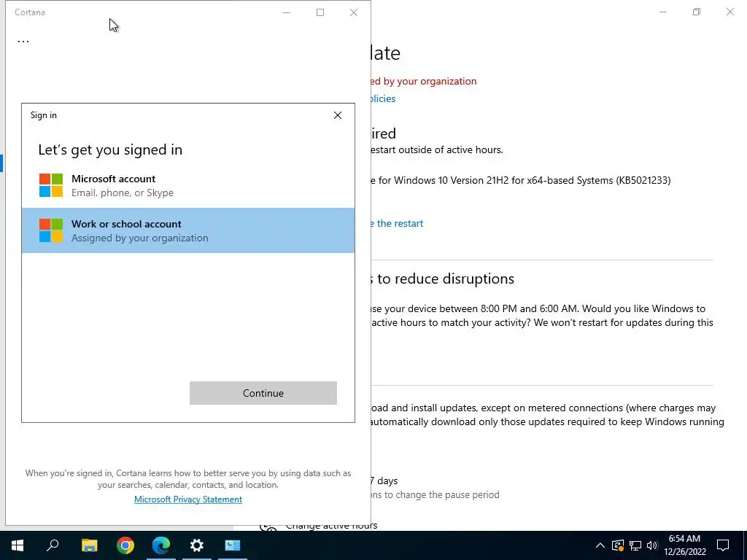Click the Windows Update tray icon
Screen dimensions: 747x560
pyautogui.click(x=617, y=545)
